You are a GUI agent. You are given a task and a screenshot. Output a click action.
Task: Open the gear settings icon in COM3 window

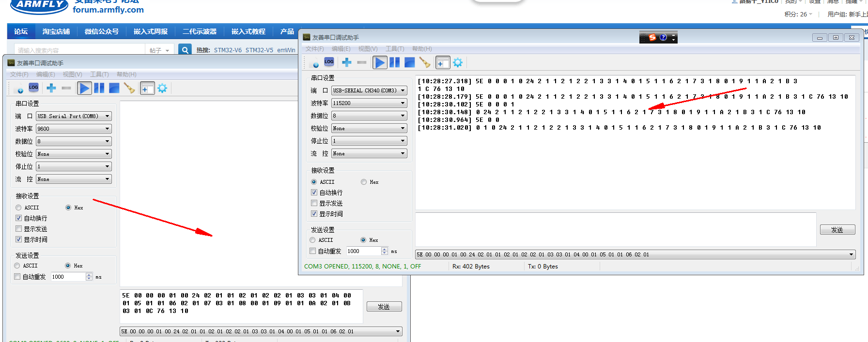(x=458, y=62)
